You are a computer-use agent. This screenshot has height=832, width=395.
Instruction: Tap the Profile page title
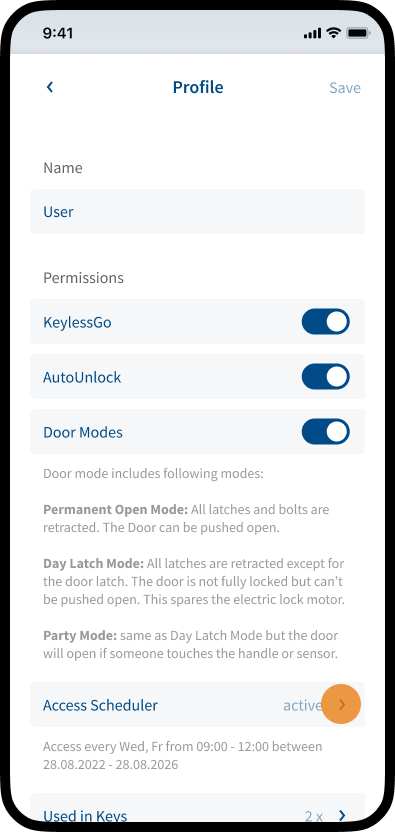pos(198,87)
